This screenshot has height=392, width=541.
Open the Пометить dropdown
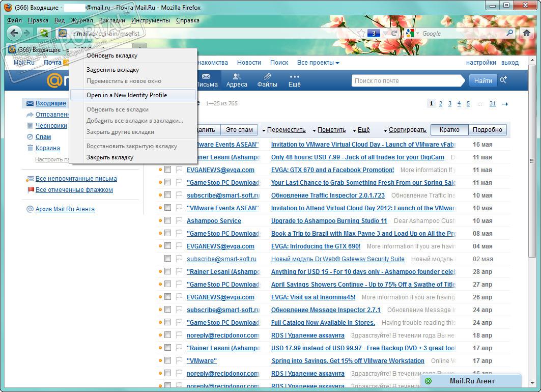(x=329, y=130)
